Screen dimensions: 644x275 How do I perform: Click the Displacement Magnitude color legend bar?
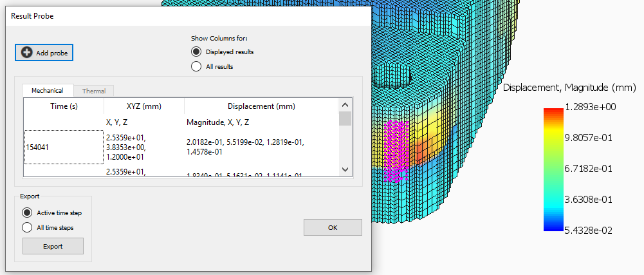click(553, 170)
